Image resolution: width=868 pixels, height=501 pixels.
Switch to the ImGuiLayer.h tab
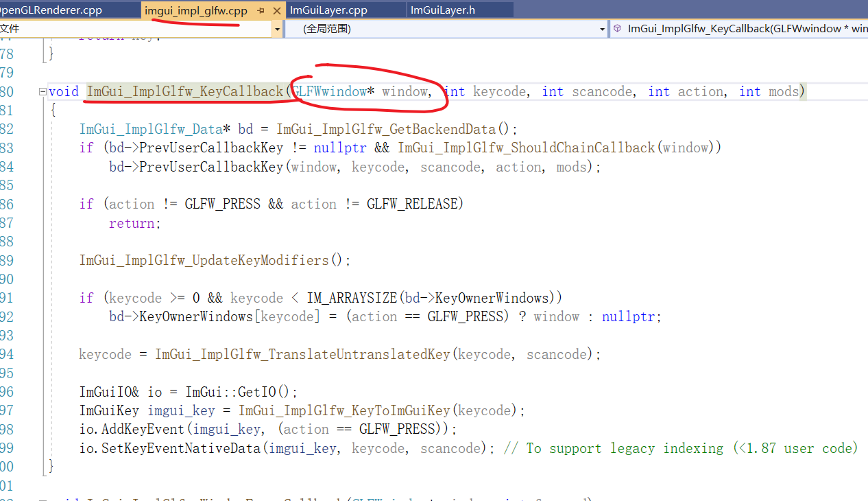coord(442,10)
